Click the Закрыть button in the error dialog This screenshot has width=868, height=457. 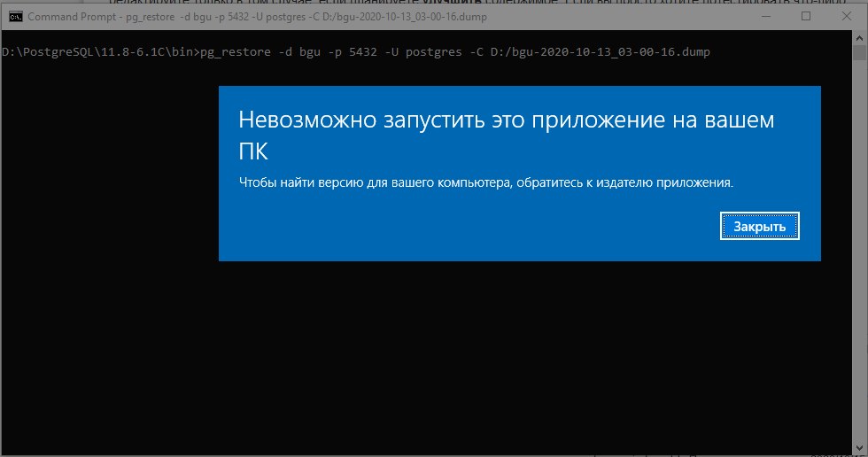(x=760, y=226)
